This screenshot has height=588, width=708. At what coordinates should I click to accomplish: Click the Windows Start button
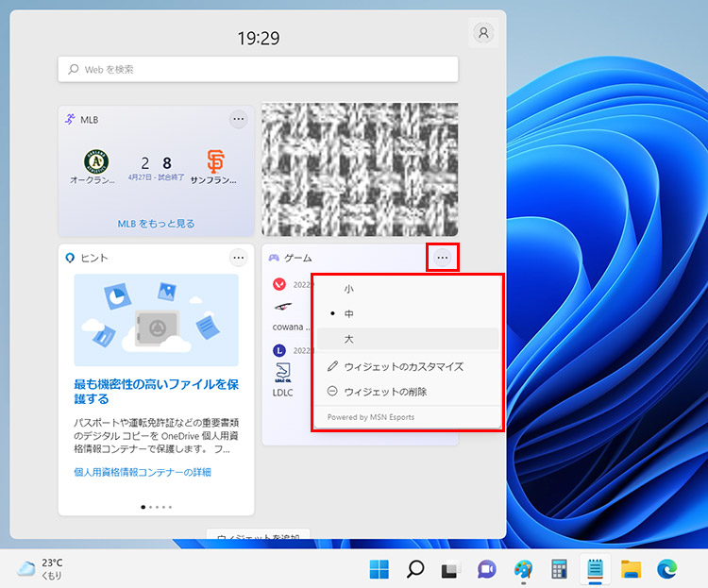pos(379,569)
